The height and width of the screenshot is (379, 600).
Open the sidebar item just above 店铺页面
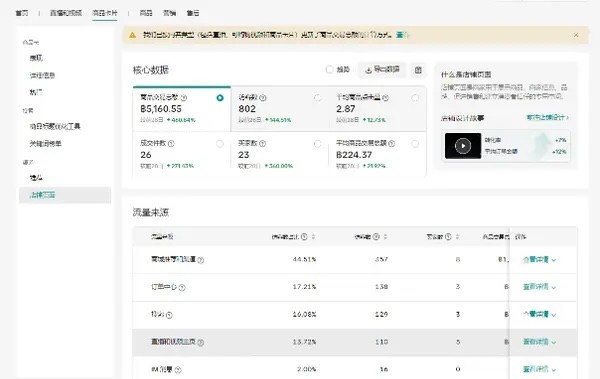tap(36, 178)
